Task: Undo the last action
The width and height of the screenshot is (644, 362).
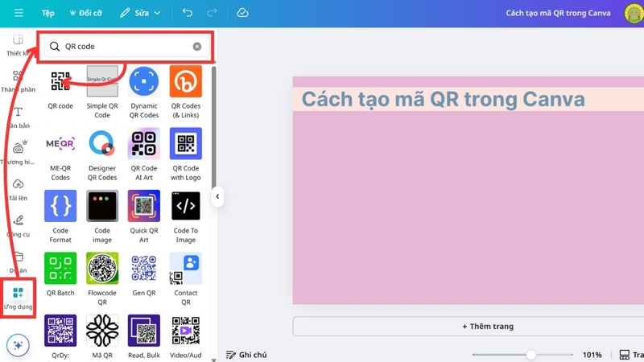Action: pos(188,13)
